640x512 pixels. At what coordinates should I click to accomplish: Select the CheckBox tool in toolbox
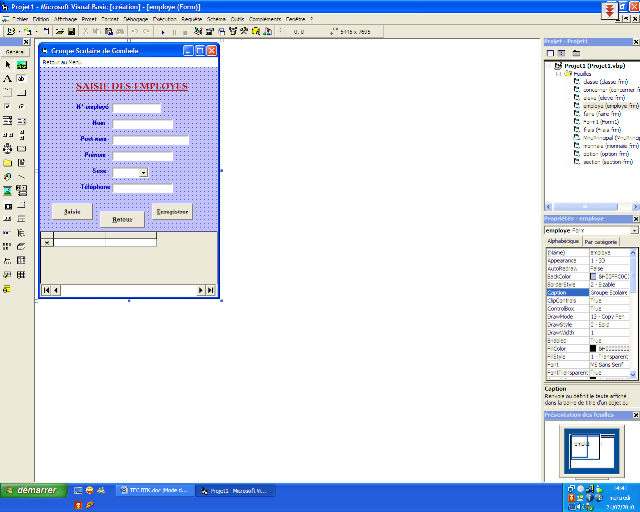coord(8,106)
